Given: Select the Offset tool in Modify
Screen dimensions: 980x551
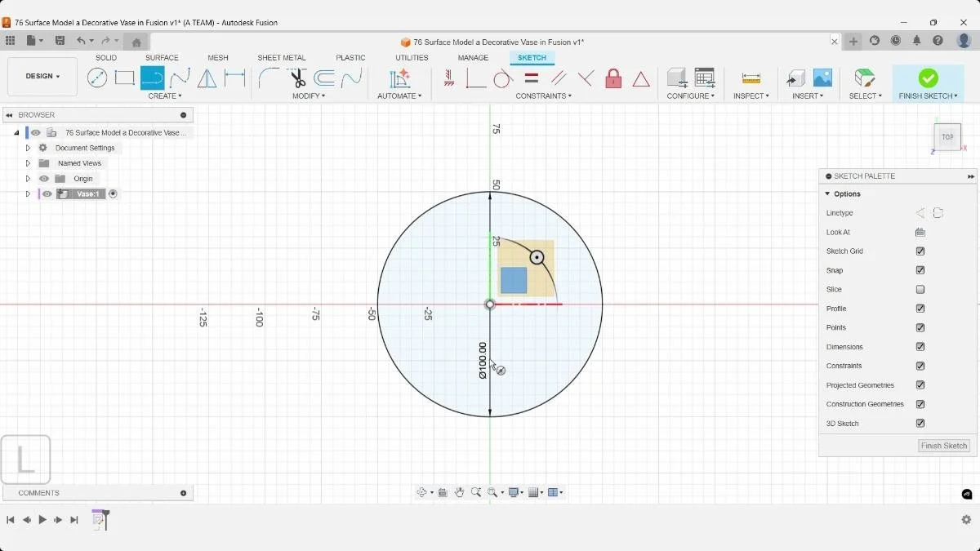Looking at the screenshot, I should coord(324,78).
